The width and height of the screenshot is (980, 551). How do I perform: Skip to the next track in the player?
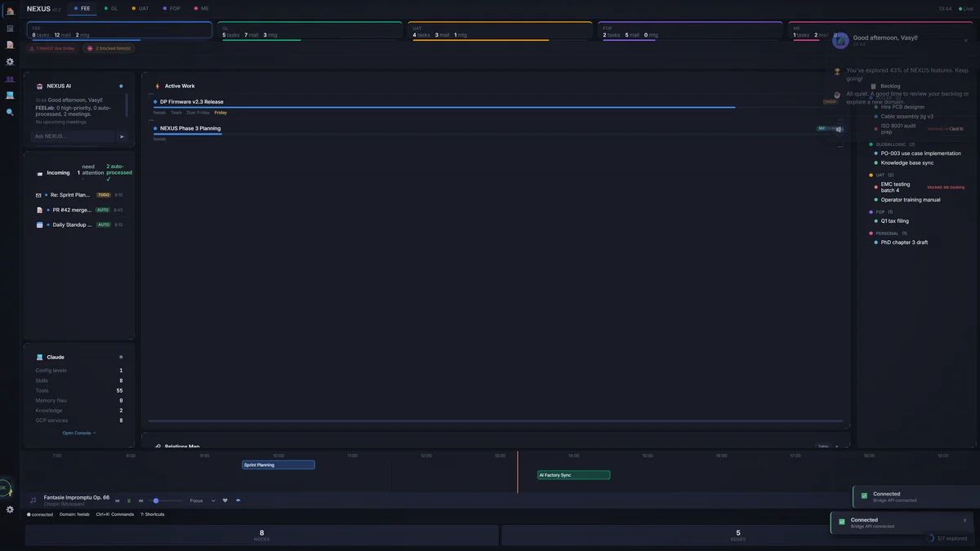point(141,500)
